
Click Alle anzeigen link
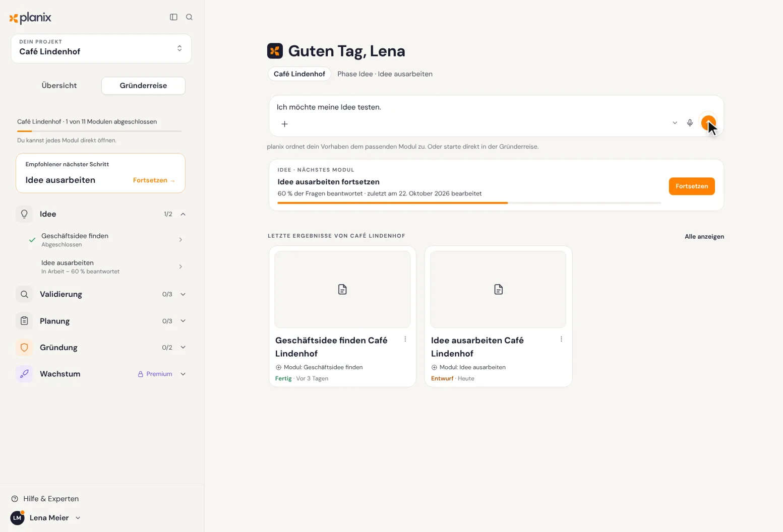tap(704, 237)
